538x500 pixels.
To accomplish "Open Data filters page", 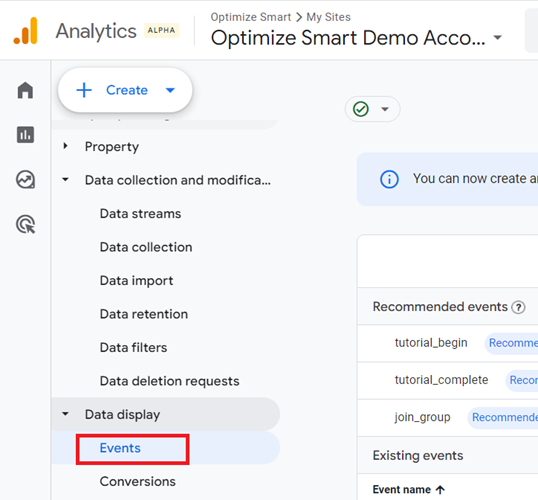I will click(133, 348).
